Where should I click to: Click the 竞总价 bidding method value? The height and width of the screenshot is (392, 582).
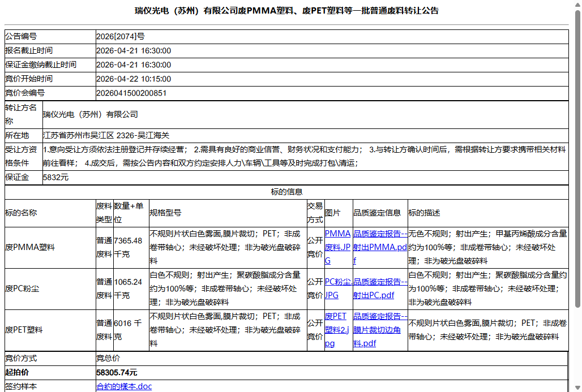coord(108,358)
